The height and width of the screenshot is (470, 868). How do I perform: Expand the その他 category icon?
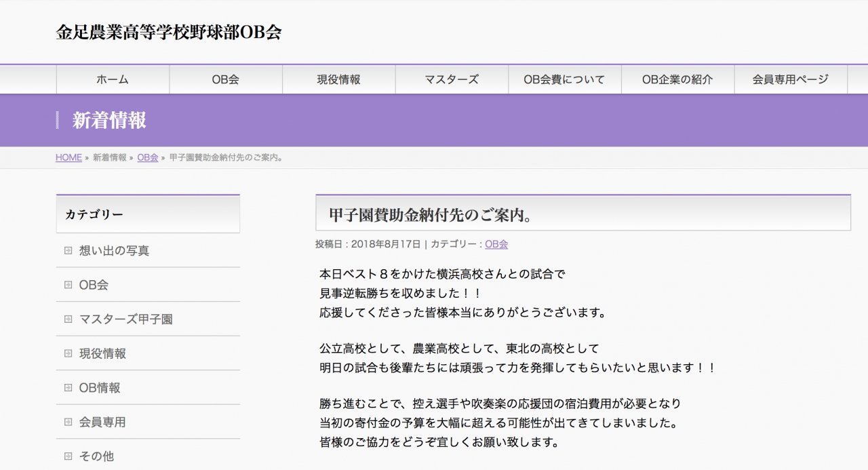pyautogui.click(x=66, y=456)
